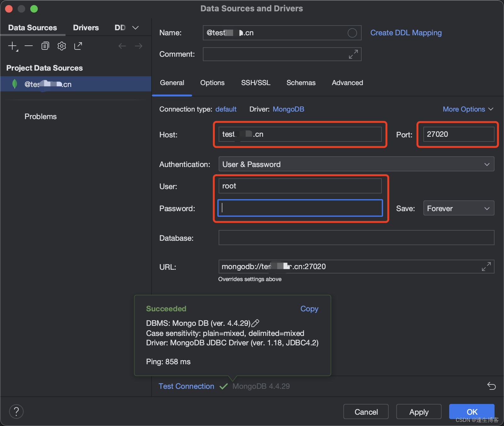This screenshot has height=426, width=504.
Task: Remove the selected data source
Action: (x=28, y=46)
